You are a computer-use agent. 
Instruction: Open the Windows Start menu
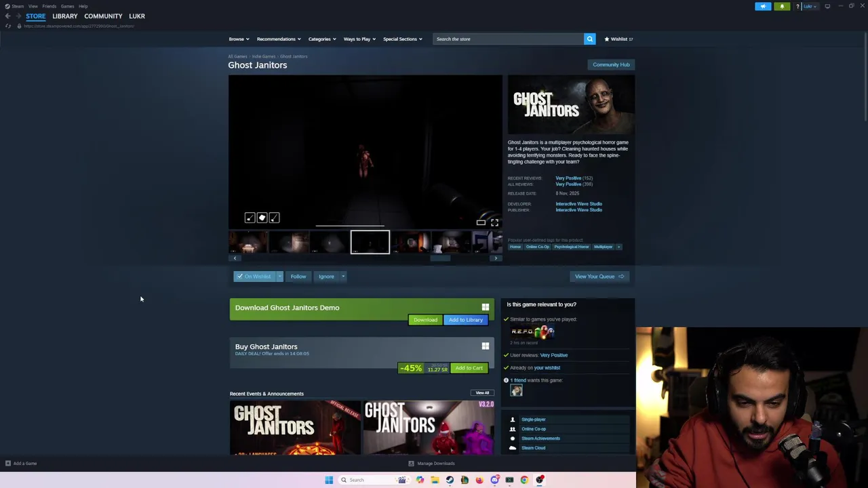pyautogui.click(x=329, y=480)
